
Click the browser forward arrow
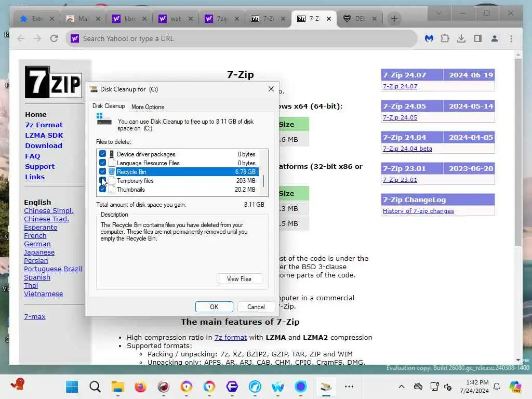(x=37, y=38)
